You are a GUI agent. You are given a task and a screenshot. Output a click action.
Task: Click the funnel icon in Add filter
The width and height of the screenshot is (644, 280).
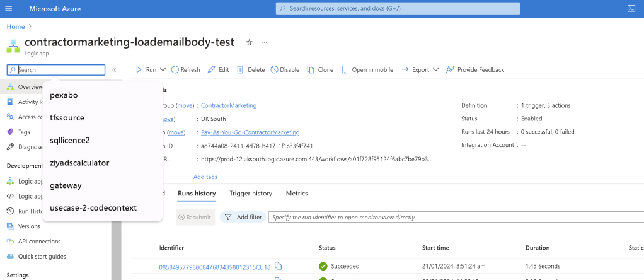(x=228, y=217)
